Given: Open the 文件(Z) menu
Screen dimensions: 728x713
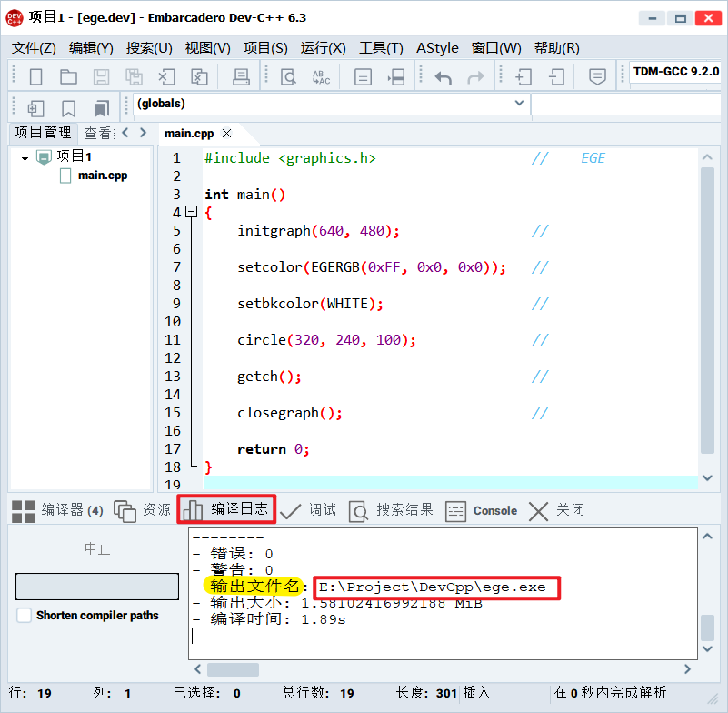Looking at the screenshot, I should (34, 48).
